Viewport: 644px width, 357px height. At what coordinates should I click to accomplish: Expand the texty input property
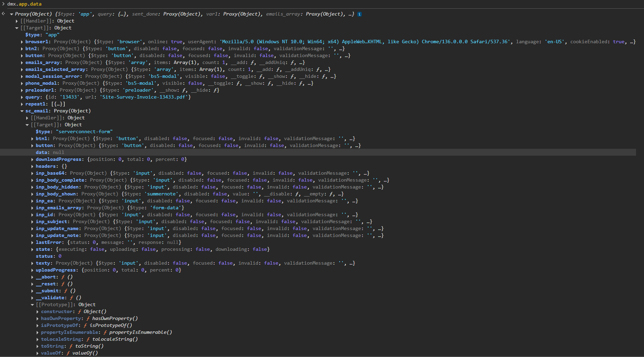[x=32, y=263]
